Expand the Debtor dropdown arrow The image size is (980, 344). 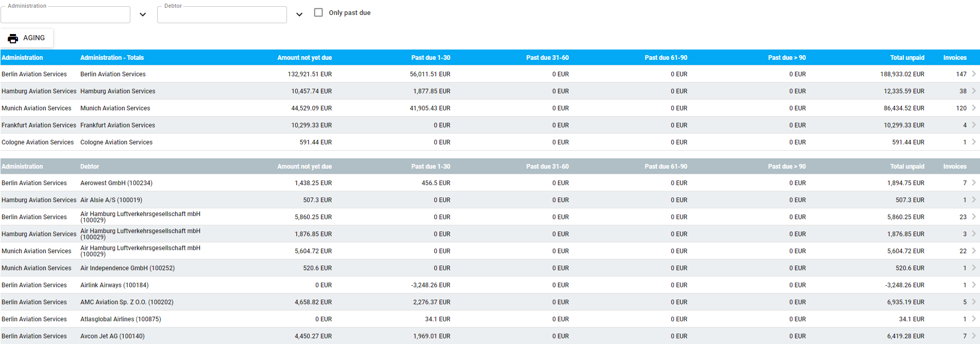[299, 14]
